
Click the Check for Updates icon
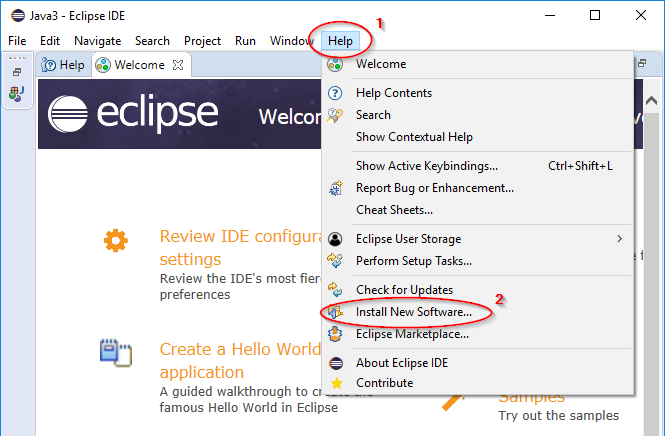pos(336,290)
